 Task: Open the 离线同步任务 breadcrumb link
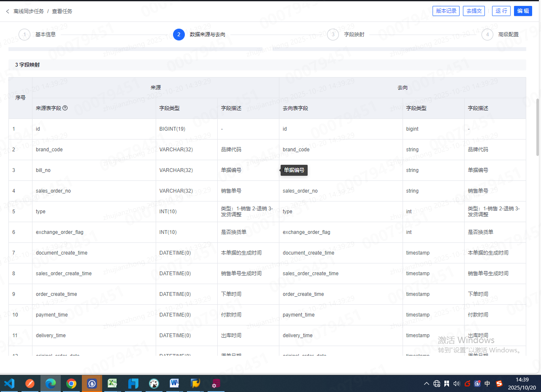29,11
